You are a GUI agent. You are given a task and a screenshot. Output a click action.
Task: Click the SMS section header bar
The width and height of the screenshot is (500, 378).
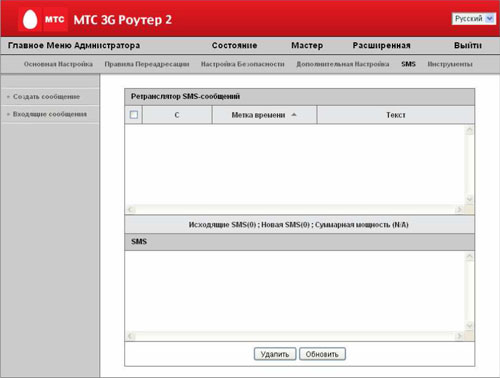click(300, 242)
